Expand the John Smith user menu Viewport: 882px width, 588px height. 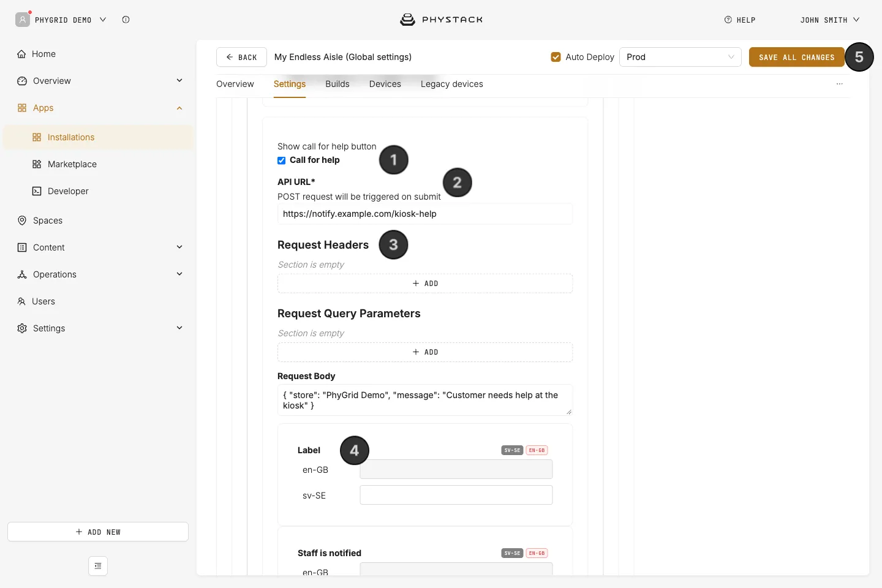[x=830, y=20]
